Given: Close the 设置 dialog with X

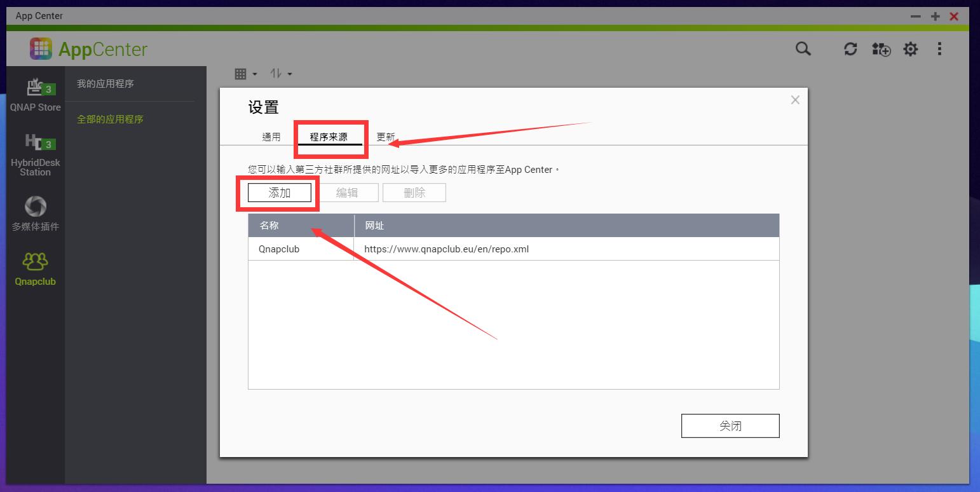Looking at the screenshot, I should (x=795, y=100).
